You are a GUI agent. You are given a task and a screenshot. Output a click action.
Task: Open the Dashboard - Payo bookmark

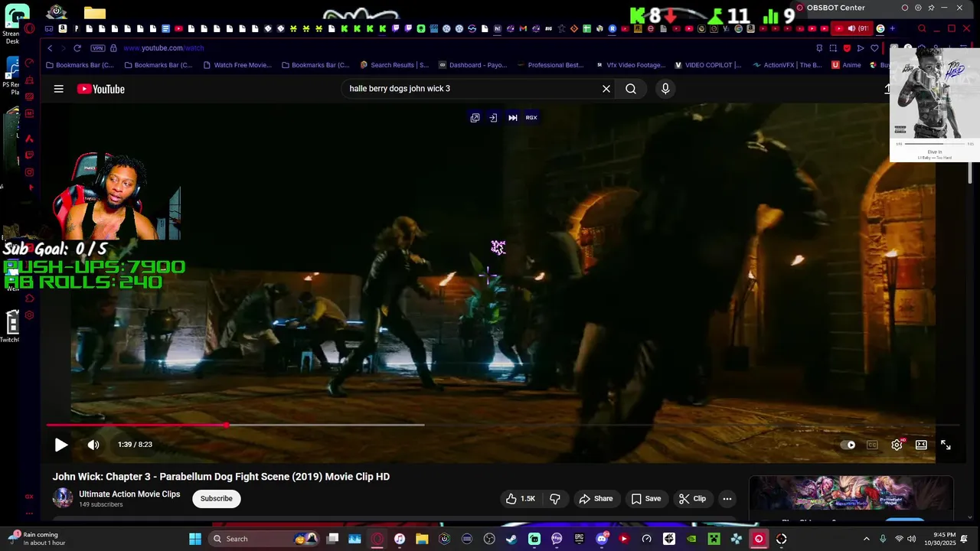tap(472, 65)
